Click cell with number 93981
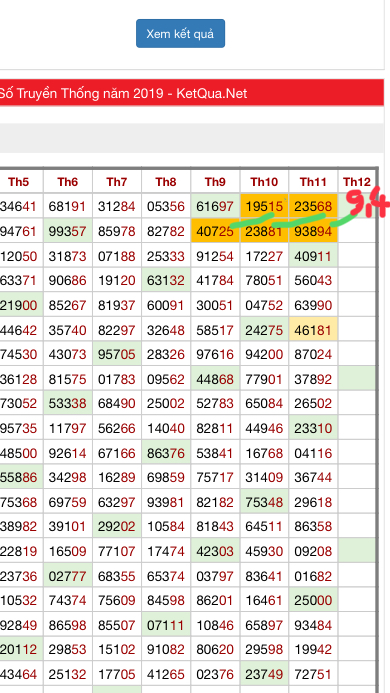Screen dimensions: 390x693 tap(166, 502)
